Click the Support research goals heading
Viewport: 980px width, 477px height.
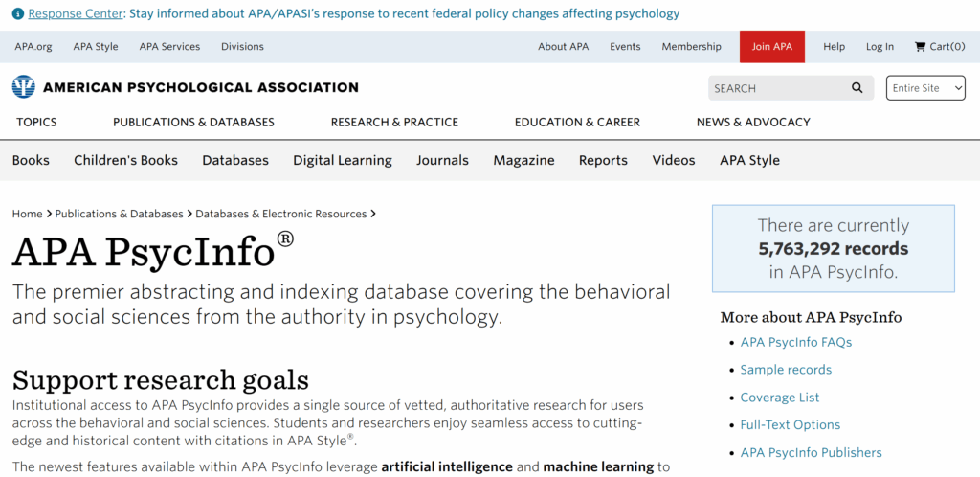pos(161,379)
